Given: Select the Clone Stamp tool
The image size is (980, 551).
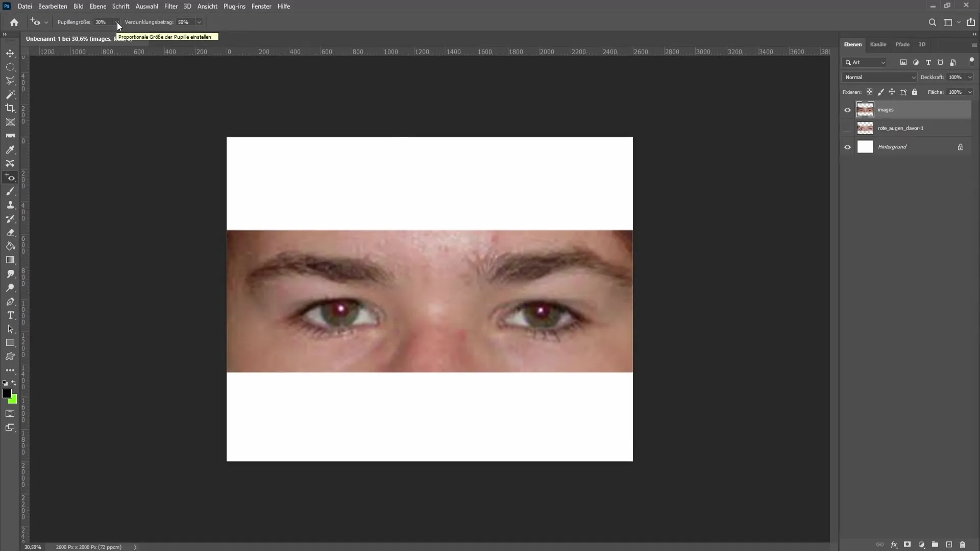Looking at the screenshot, I should [10, 205].
